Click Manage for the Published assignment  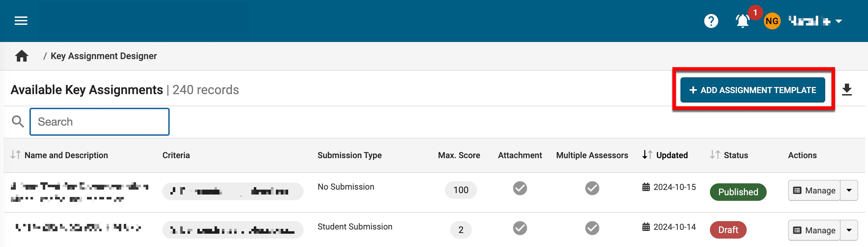[814, 190]
